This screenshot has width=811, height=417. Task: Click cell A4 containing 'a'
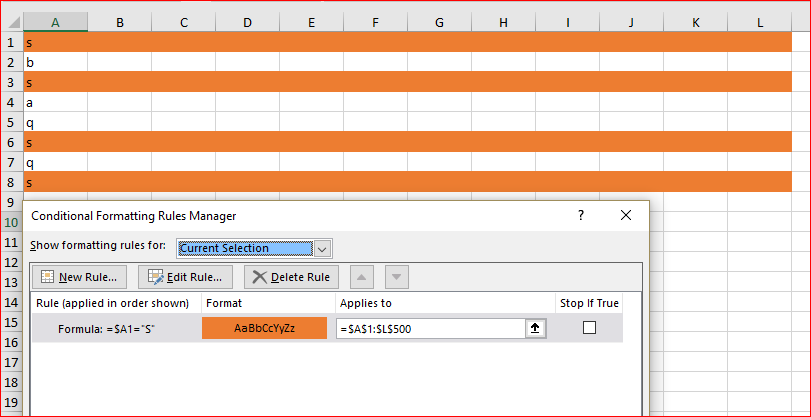(x=55, y=102)
